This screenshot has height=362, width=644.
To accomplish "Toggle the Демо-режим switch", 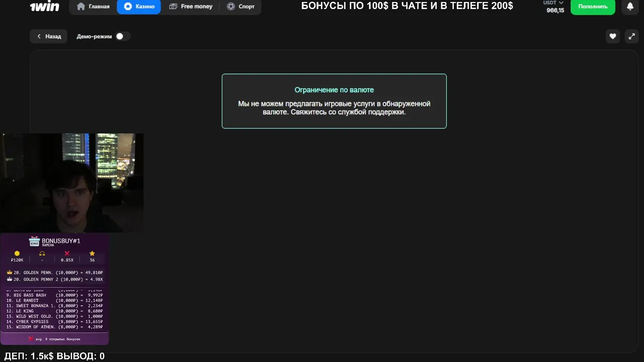I will 122,36.
